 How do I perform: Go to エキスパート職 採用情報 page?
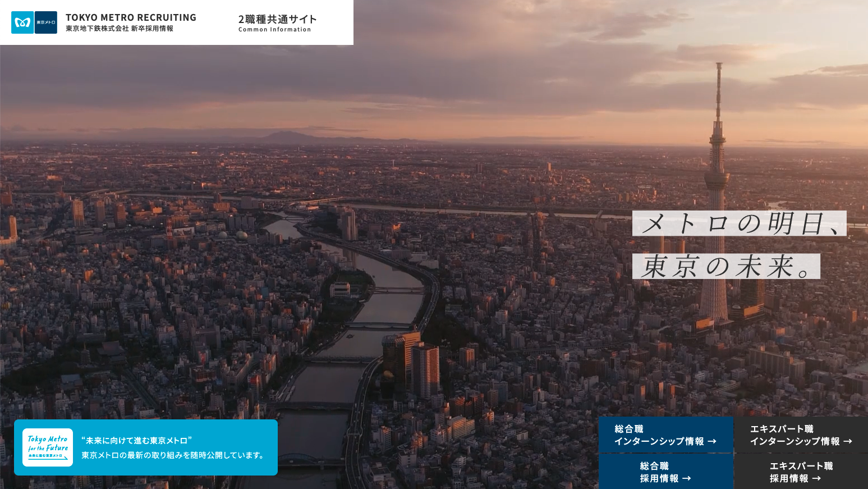pos(795,472)
